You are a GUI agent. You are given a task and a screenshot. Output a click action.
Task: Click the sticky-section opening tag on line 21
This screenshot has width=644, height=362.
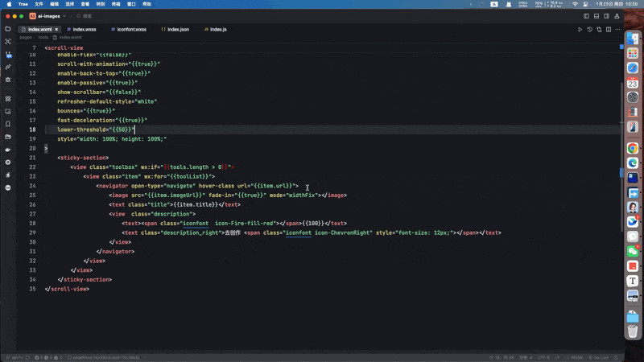(x=83, y=158)
